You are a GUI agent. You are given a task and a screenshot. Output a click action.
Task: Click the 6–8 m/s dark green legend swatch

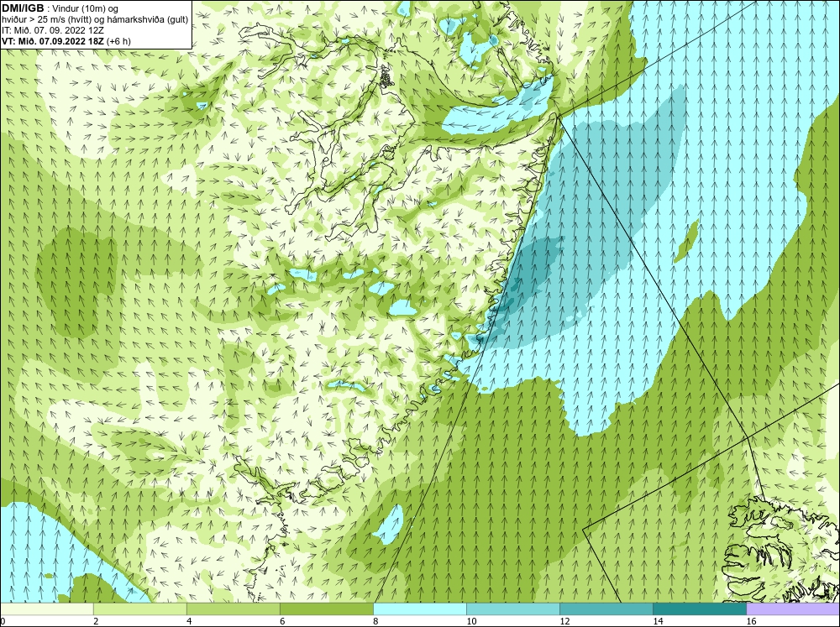(326, 609)
